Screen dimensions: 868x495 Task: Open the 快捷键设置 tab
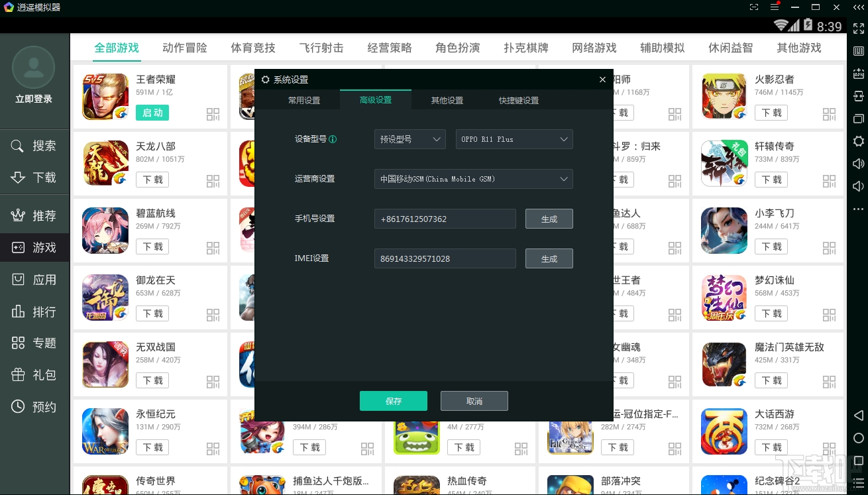[x=519, y=100]
